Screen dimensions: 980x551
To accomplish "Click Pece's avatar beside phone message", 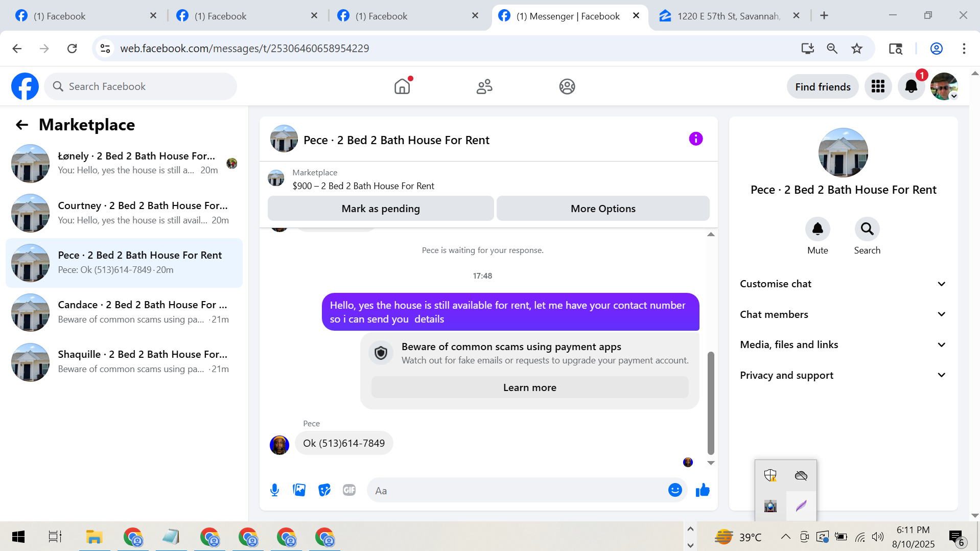I will click(279, 445).
